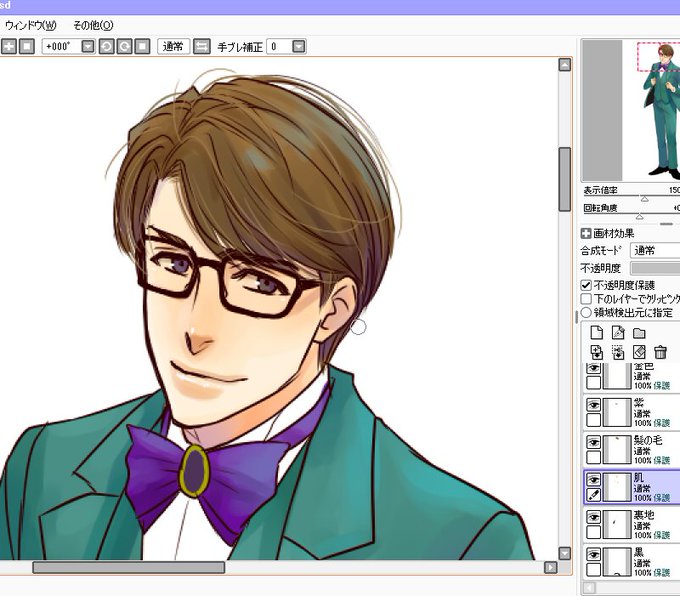Toggle link box on 黒 layer
Image resolution: width=680 pixels, height=596 pixels.
(x=593, y=569)
